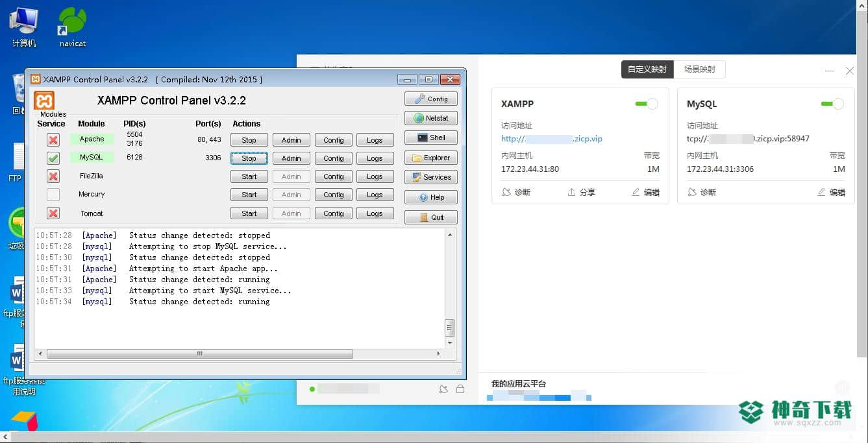Stop the Apache module
The height and width of the screenshot is (443, 868).
[x=249, y=140]
